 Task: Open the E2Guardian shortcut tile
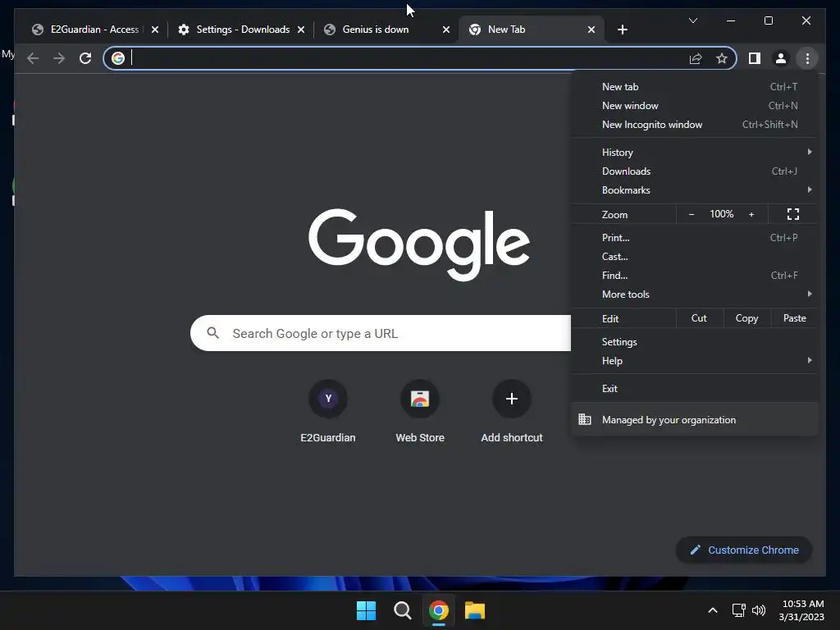(328, 412)
